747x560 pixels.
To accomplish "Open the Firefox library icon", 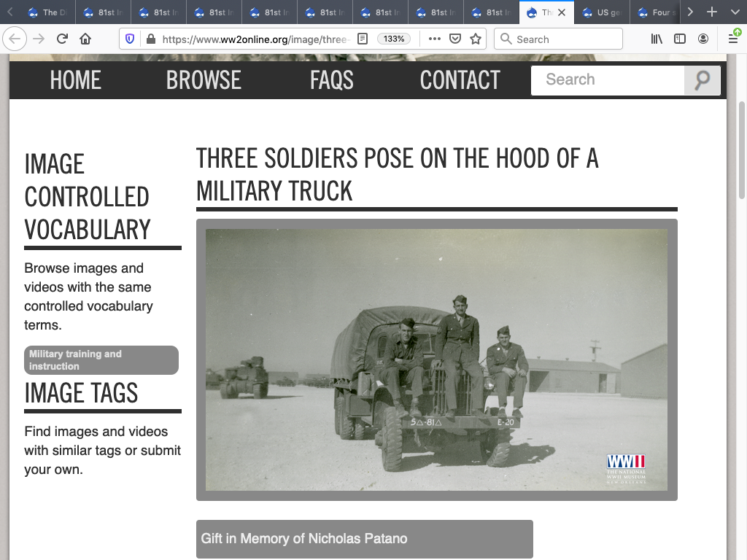I will click(657, 39).
